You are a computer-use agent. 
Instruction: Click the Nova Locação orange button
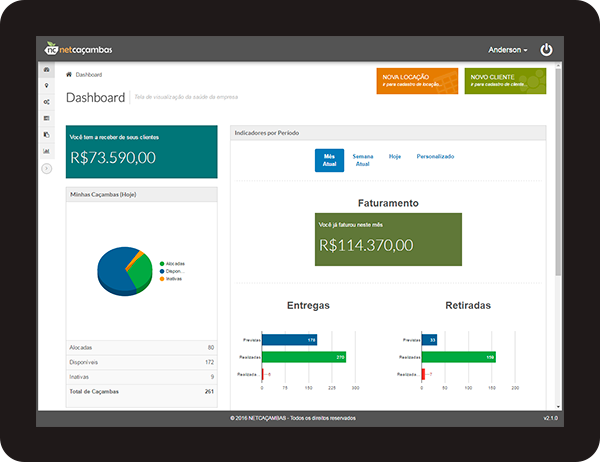[417, 81]
